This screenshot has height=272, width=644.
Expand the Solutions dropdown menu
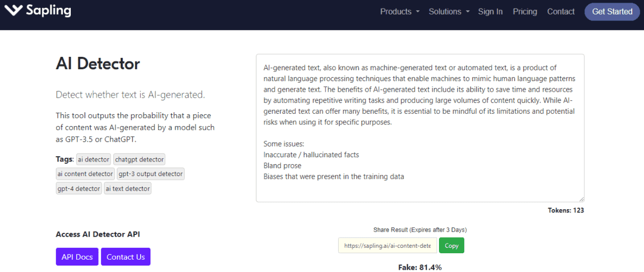coord(449,11)
